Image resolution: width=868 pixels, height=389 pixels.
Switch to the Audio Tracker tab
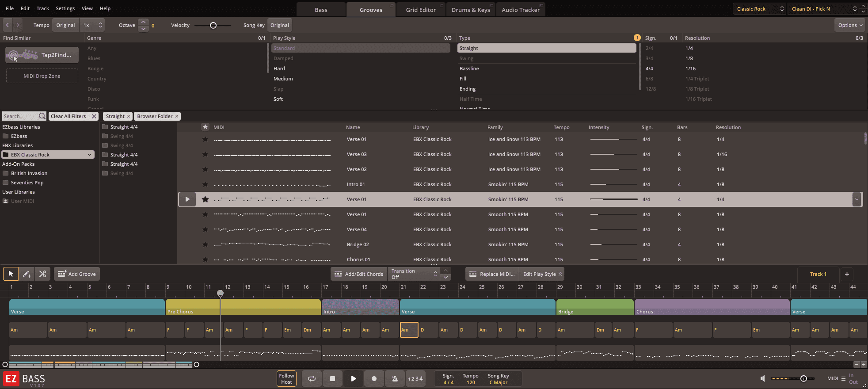click(521, 10)
